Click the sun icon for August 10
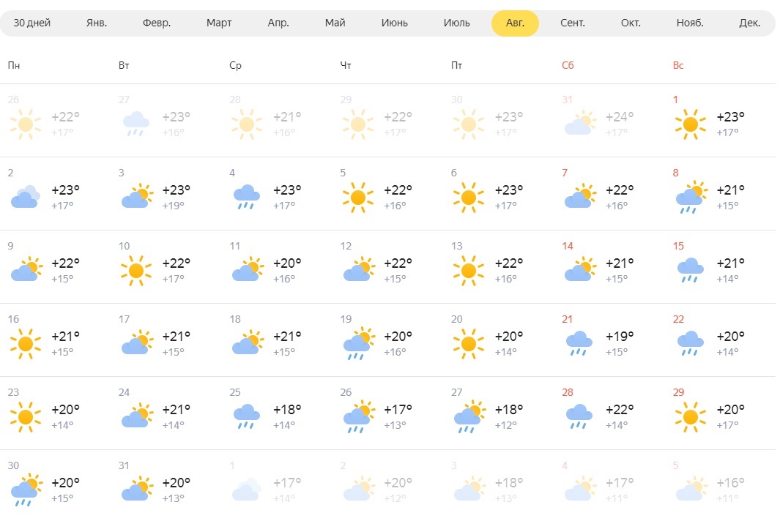Image resolution: width=780 pixels, height=532 pixels. click(x=135, y=271)
